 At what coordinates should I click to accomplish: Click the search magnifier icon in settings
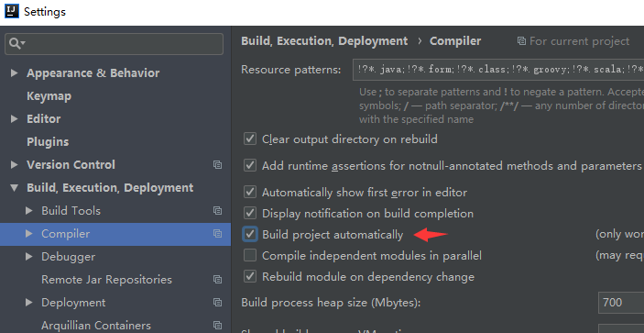[x=15, y=44]
